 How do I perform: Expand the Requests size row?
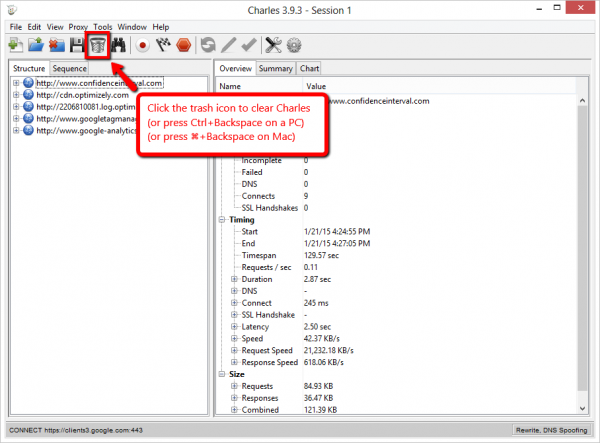tap(234, 386)
